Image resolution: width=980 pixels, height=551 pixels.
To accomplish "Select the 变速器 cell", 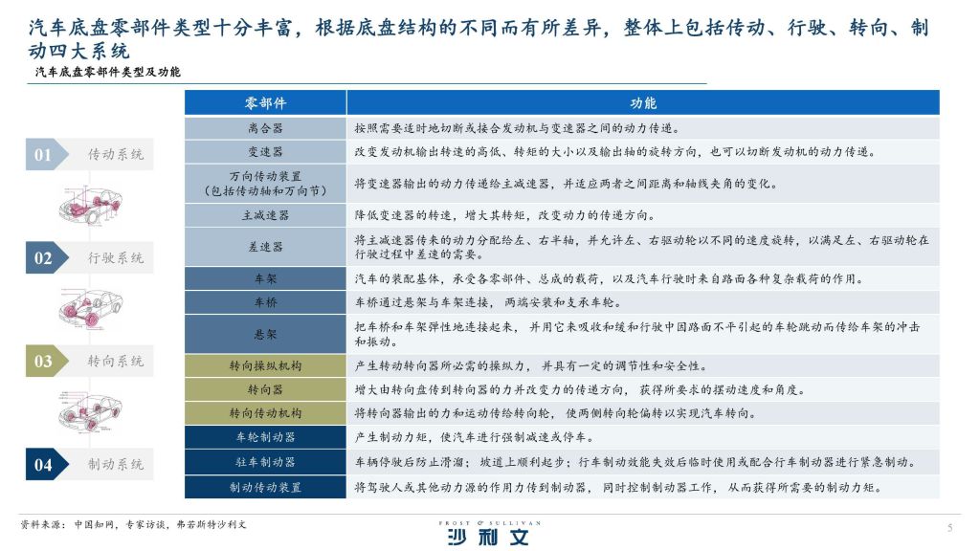I will (x=266, y=152).
